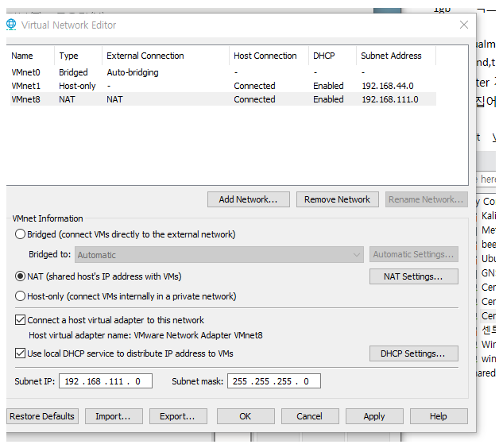Sort by the Name column header
The height and width of the screenshot is (448, 499).
tap(30, 56)
